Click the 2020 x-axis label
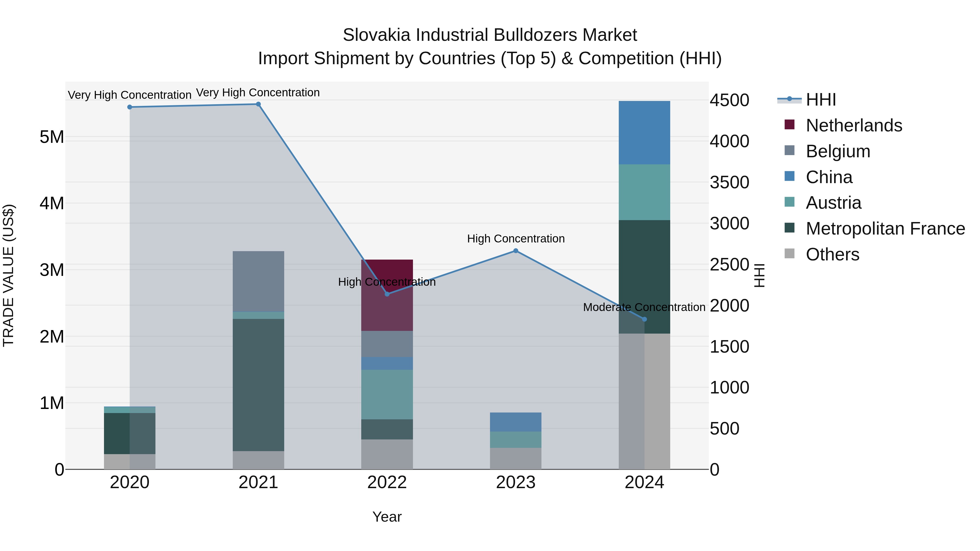This screenshot has height=551, width=980. [x=130, y=482]
